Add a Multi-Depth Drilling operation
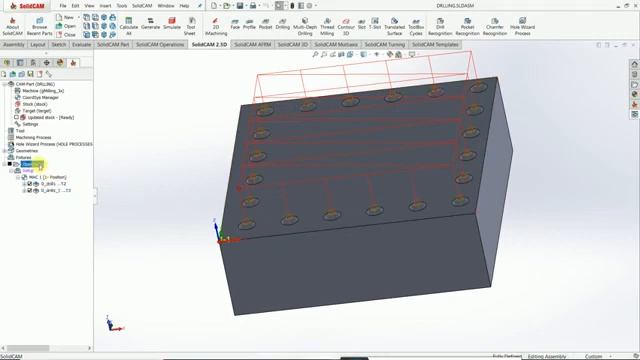The width and height of the screenshot is (640, 360). pos(305,27)
